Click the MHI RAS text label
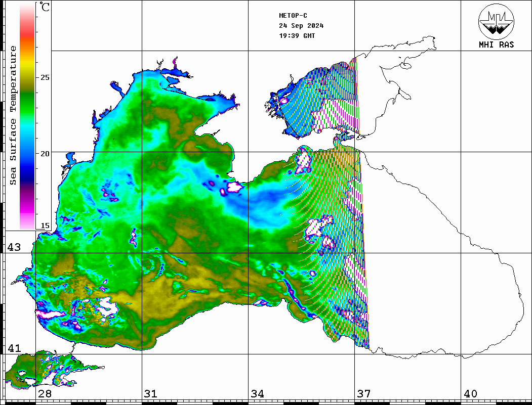Screen dimensions: 532x405 click(x=496, y=44)
